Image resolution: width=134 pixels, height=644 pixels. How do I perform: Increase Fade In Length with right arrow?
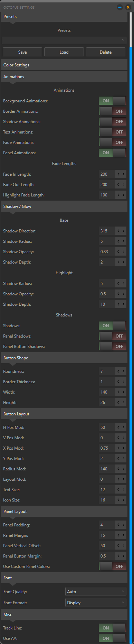coord(124,174)
